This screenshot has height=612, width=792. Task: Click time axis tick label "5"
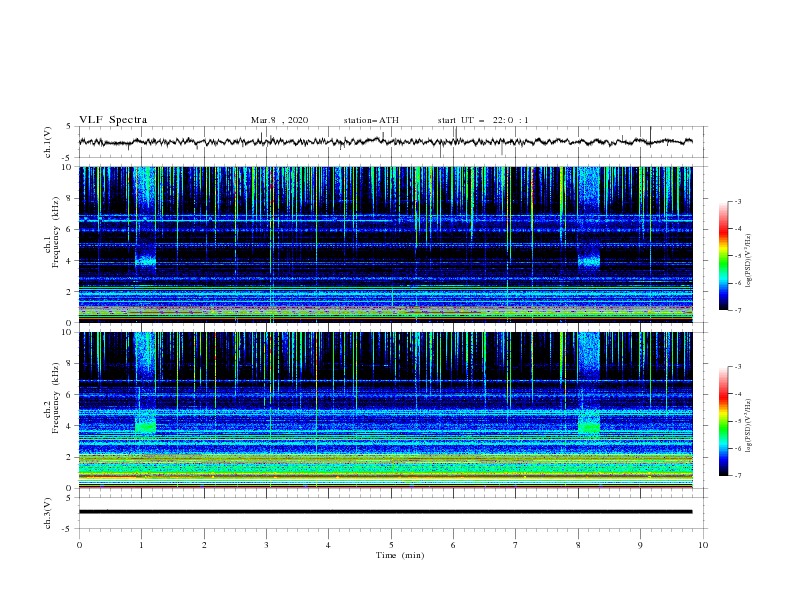click(391, 545)
